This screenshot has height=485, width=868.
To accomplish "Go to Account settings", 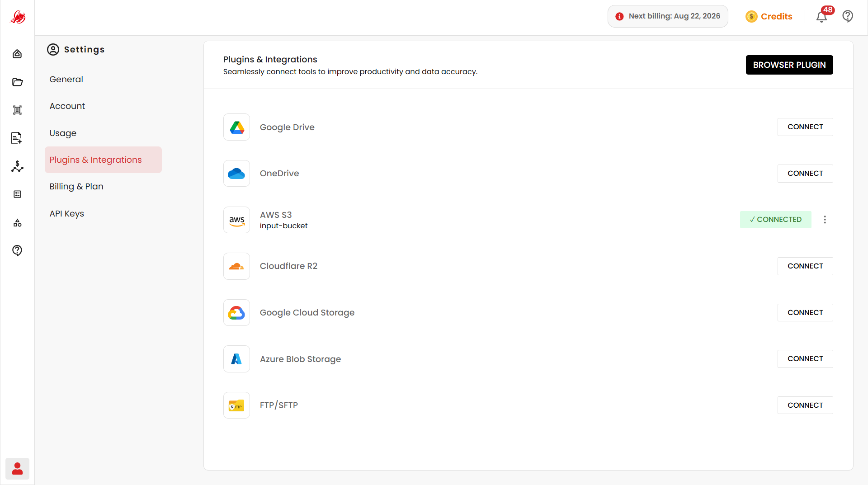I will coord(67,106).
